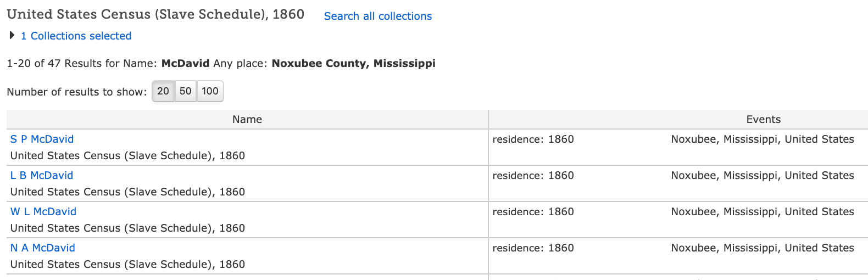Show 20 results per page
The width and height of the screenshot is (868, 280).
[163, 91]
